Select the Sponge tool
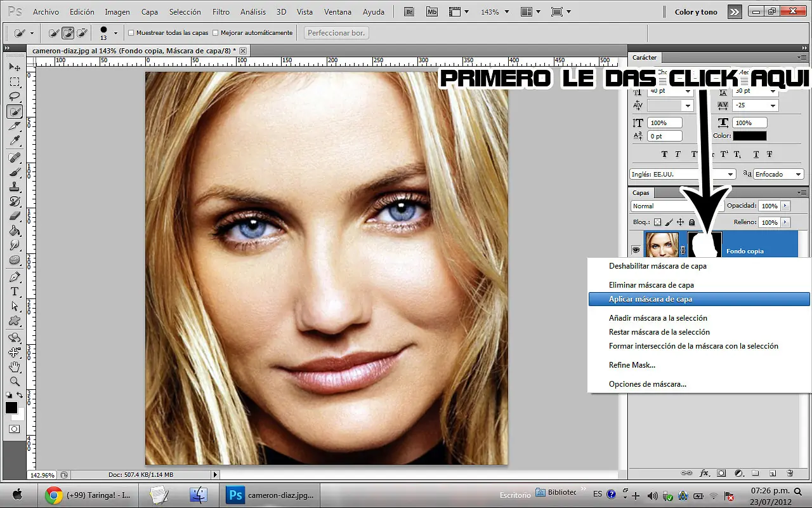The image size is (812, 508). (x=15, y=260)
